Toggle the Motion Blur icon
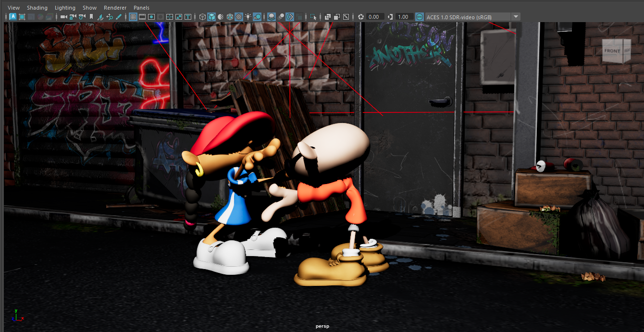Screen dimensions: 644x332 tap(281, 17)
